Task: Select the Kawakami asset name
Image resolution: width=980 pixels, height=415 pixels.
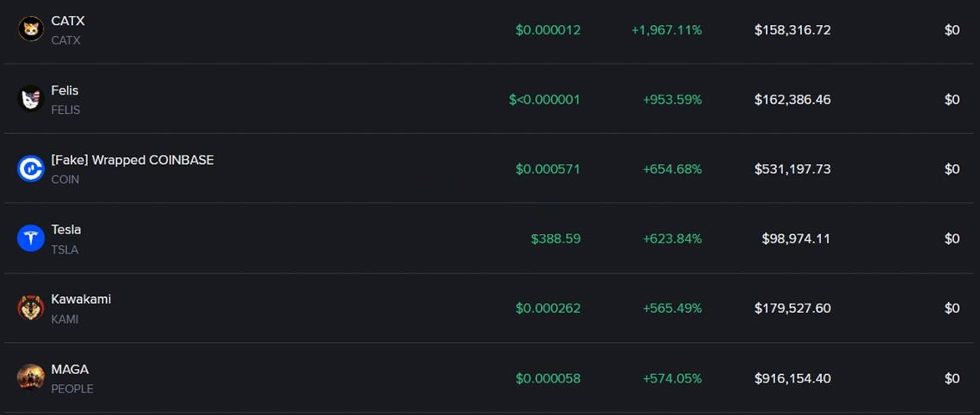Action: (x=80, y=299)
